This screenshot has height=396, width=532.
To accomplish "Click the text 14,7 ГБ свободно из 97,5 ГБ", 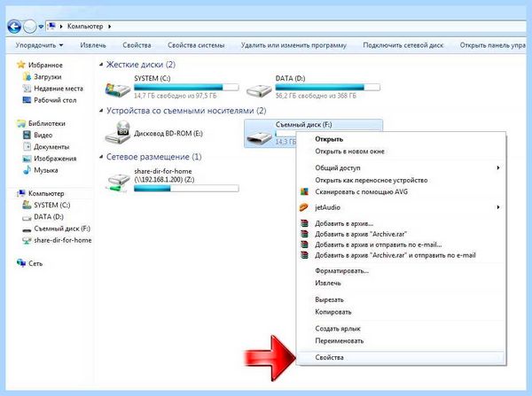I will (175, 96).
